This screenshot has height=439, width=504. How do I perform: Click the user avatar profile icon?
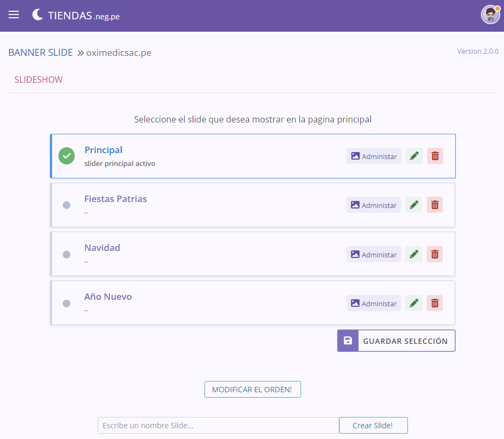tap(490, 15)
